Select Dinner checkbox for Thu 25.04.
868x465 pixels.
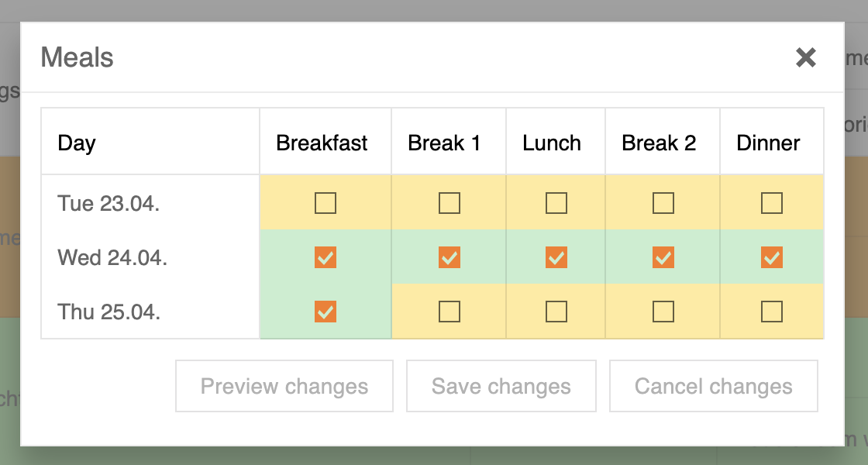[772, 312]
